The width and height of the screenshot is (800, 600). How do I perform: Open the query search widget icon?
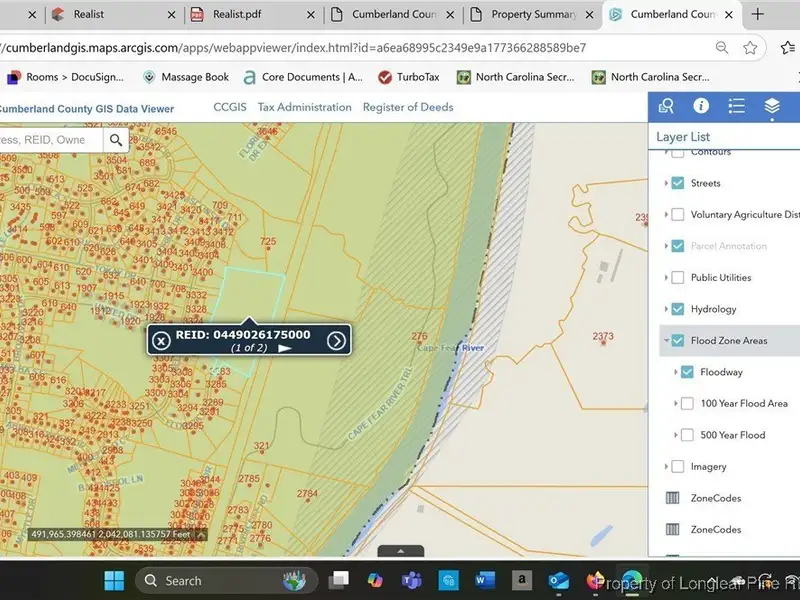click(x=666, y=106)
